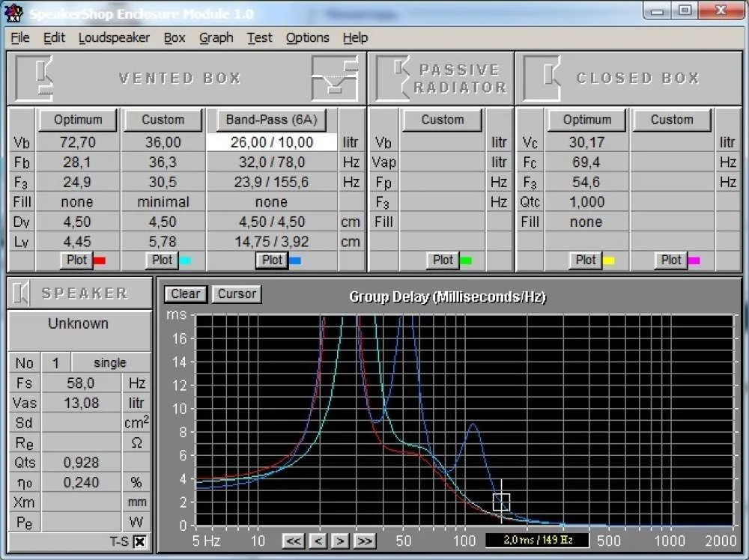The width and height of the screenshot is (749, 560).
Task: Step cursor left with < button
Action: [x=318, y=541]
